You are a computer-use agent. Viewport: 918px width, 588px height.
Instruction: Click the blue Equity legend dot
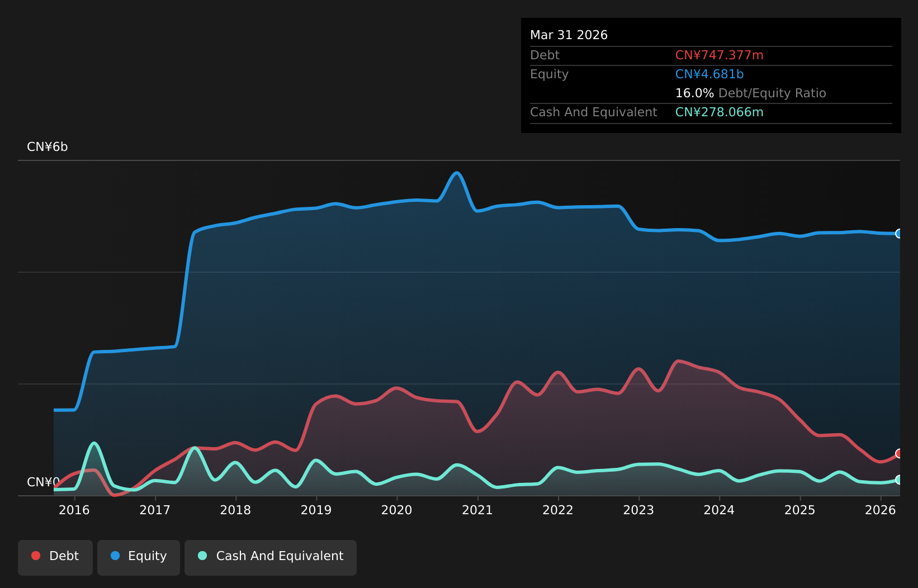click(x=115, y=556)
